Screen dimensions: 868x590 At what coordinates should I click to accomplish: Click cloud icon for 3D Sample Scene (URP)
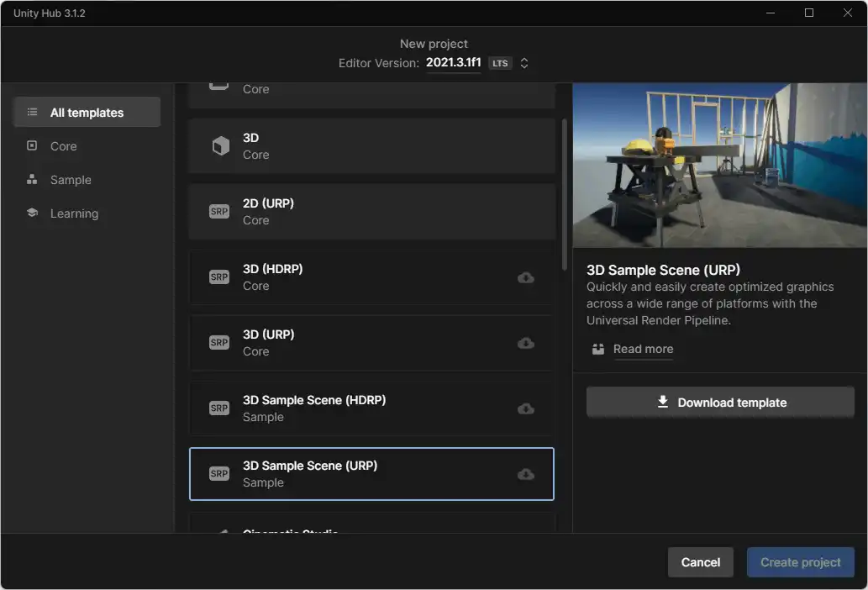click(526, 474)
